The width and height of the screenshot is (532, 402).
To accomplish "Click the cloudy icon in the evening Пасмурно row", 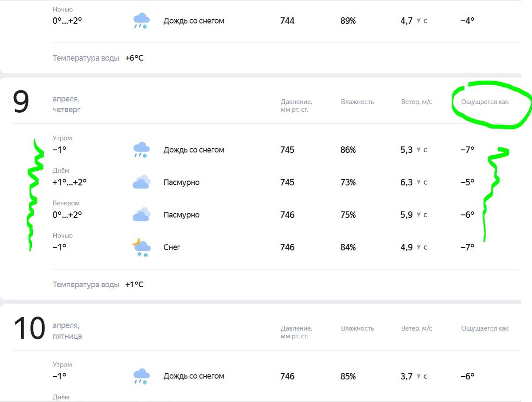I will coord(141,215).
